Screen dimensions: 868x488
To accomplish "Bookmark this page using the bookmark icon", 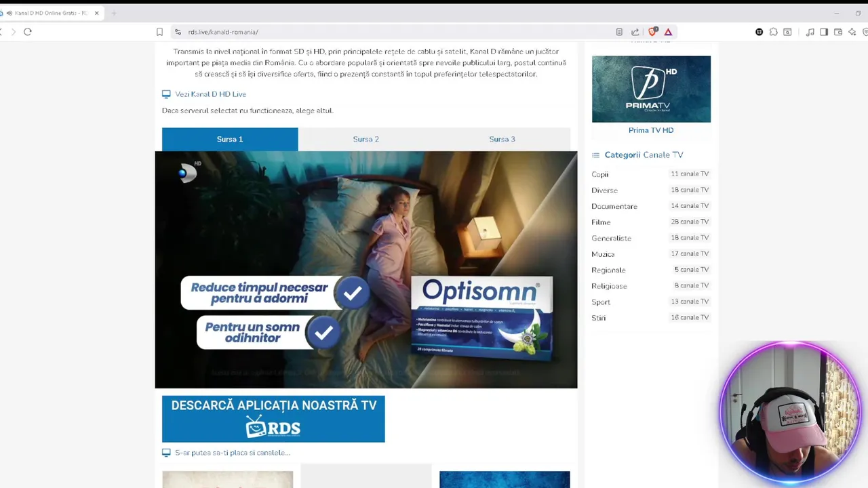I will coord(159,32).
